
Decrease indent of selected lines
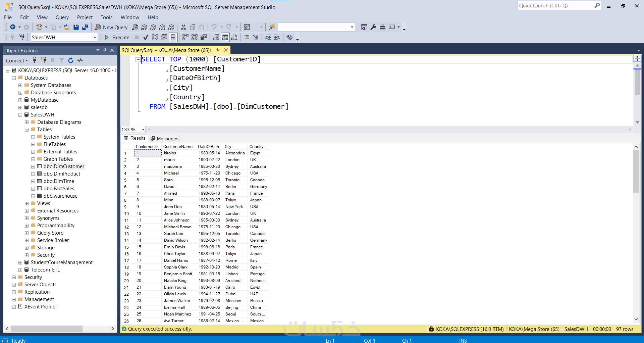(268, 37)
